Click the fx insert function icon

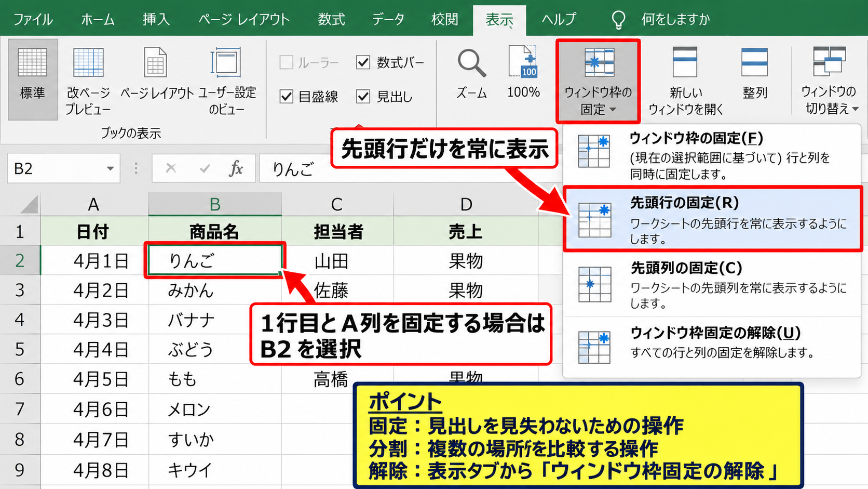236,168
